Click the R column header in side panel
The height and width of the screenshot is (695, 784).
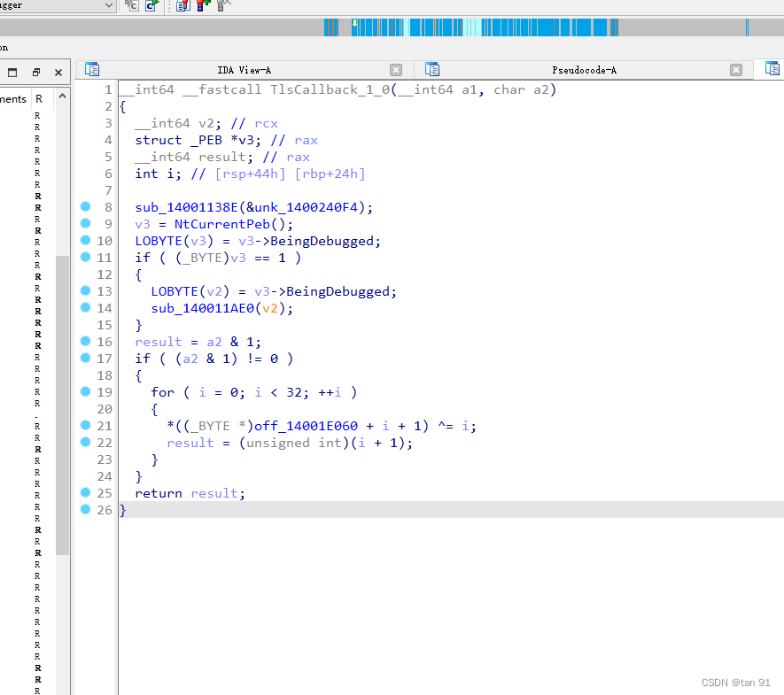click(39, 99)
